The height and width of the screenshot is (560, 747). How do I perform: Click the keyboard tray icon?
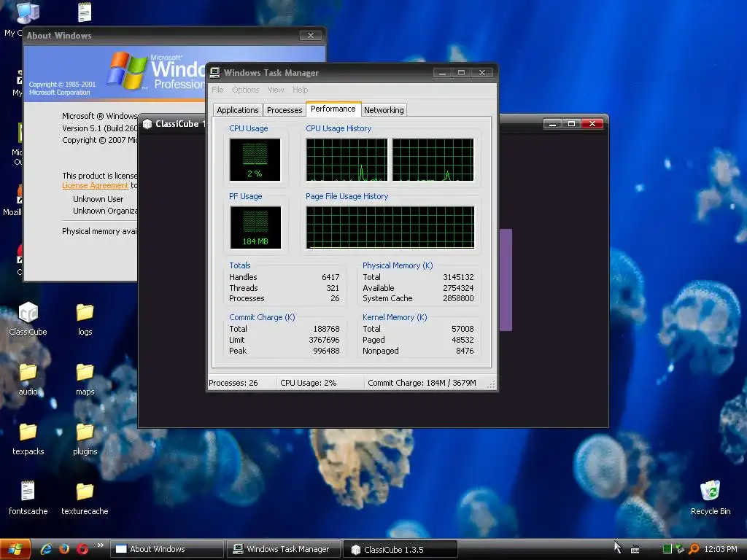(x=635, y=550)
